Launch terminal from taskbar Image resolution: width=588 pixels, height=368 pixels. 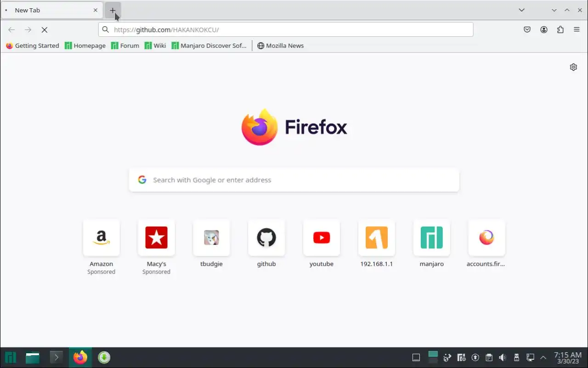click(x=56, y=357)
